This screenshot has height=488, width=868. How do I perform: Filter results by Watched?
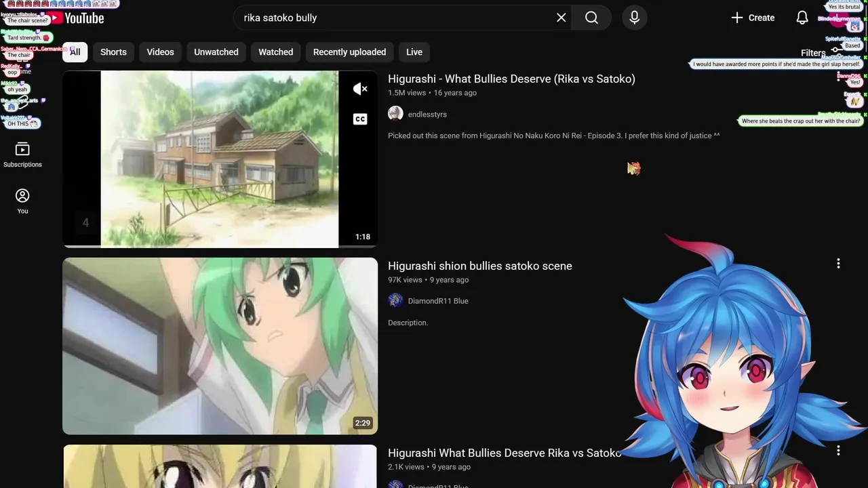(276, 52)
